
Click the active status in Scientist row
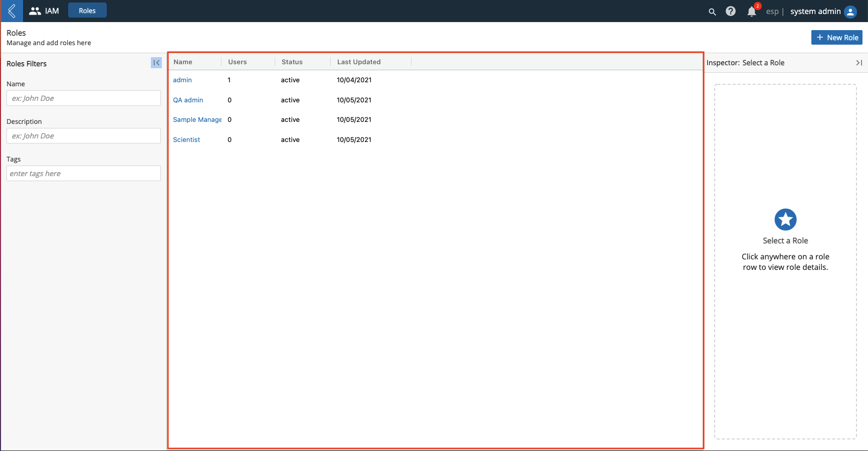[x=290, y=139]
